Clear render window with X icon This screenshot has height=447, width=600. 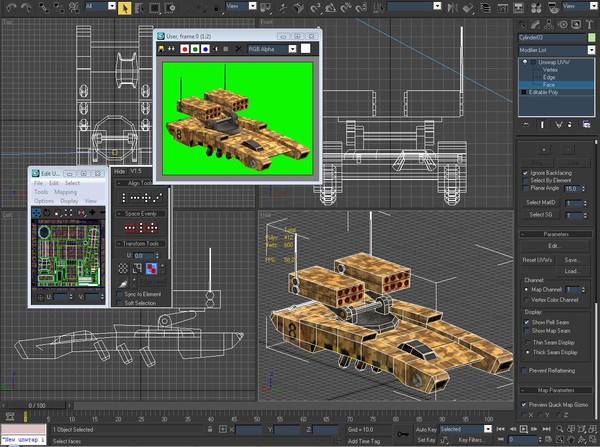tap(238, 49)
